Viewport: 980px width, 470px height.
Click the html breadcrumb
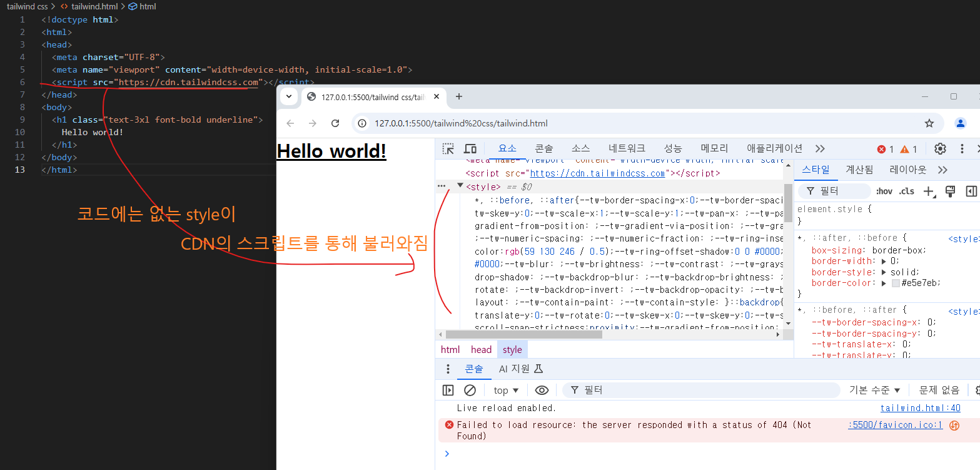coord(450,350)
